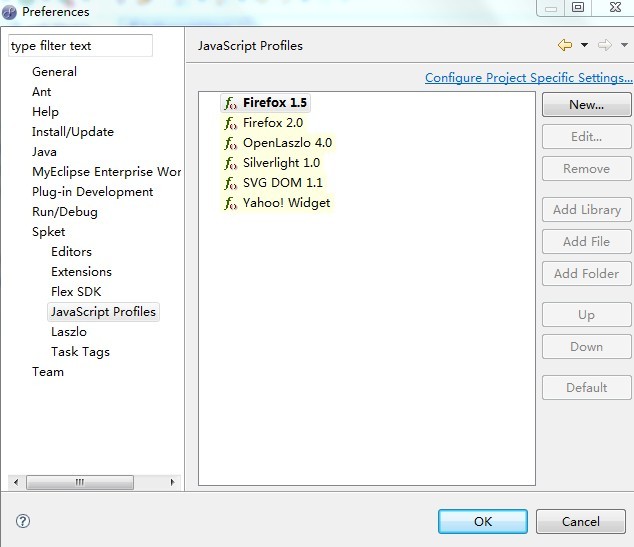Image resolution: width=634 pixels, height=547 pixels.
Task: Open the Ant preferences category
Action: [x=42, y=92]
